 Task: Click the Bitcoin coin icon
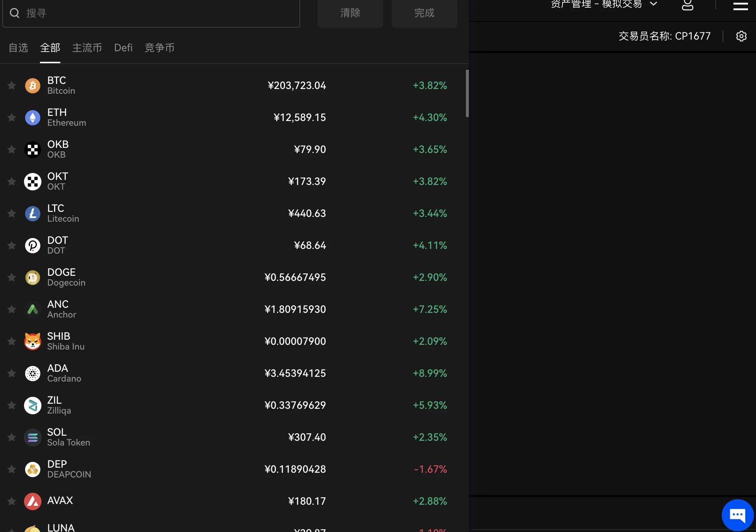33,86
